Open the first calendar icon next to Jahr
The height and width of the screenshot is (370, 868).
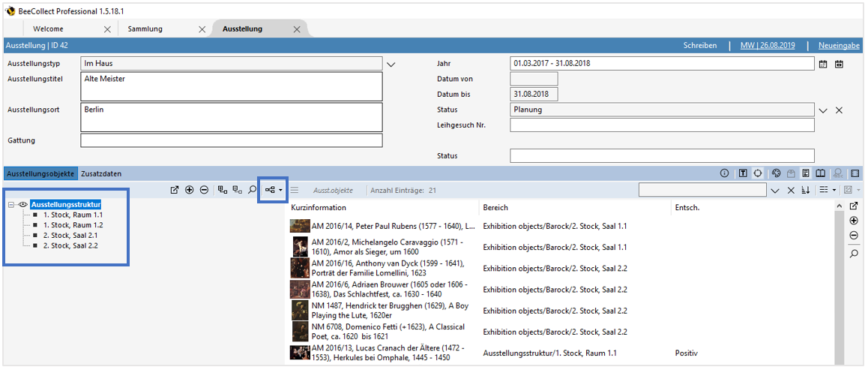coord(823,65)
